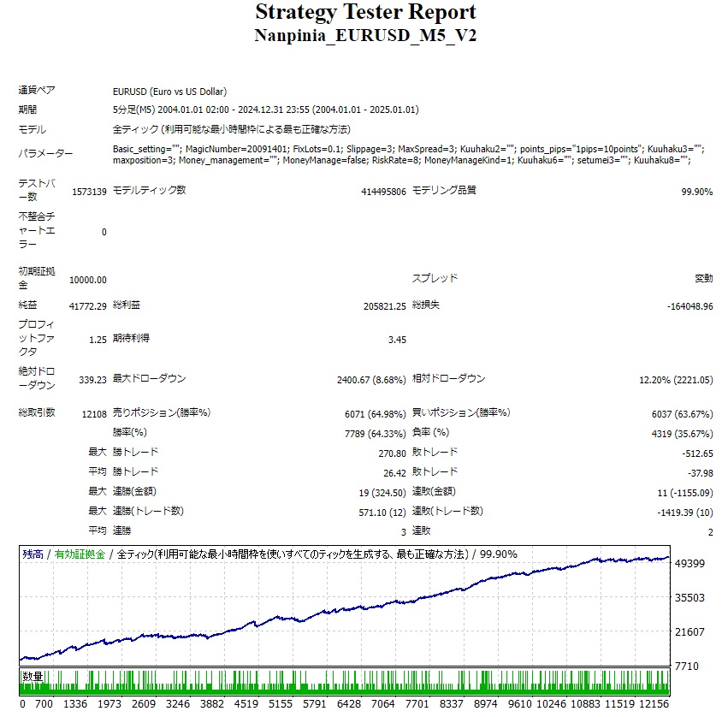The width and height of the screenshot is (728, 717).
Task: Click average loss trade value -37.98
Action: coord(700,473)
